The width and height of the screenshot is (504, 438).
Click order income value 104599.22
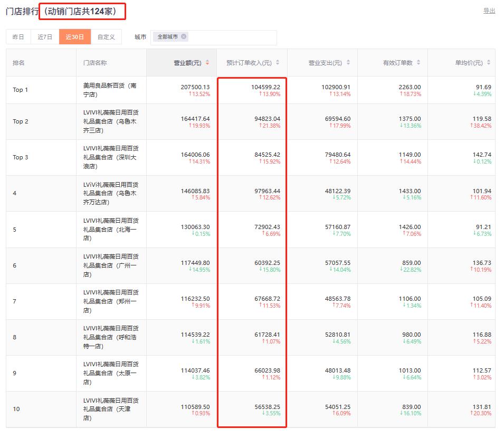(x=265, y=87)
